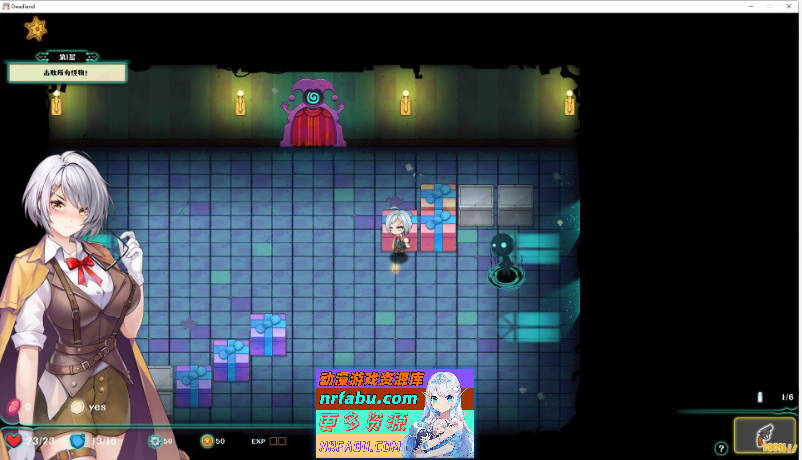The height and width of the screenshot is (460, 802).
Task: Click the teal gear stat icon
Action: click(154, 440)
